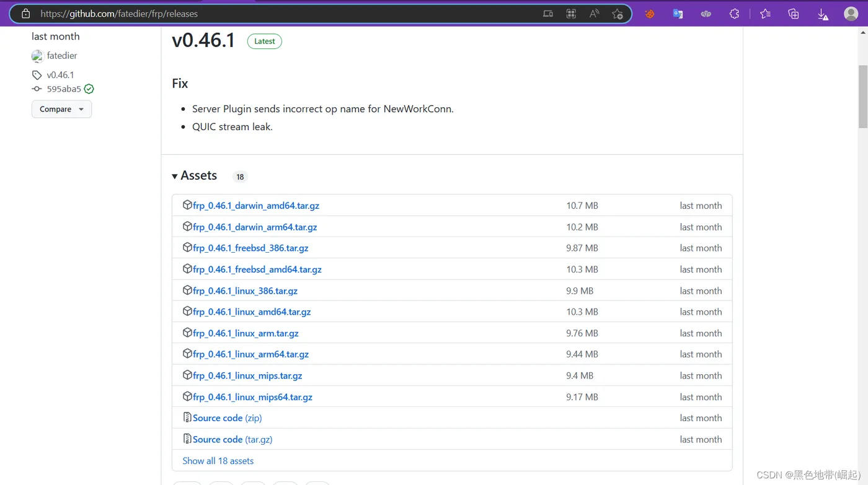The image size is (868, 485).
Task: Click the fatedier avatar image
Action: (x=37, y=56)
